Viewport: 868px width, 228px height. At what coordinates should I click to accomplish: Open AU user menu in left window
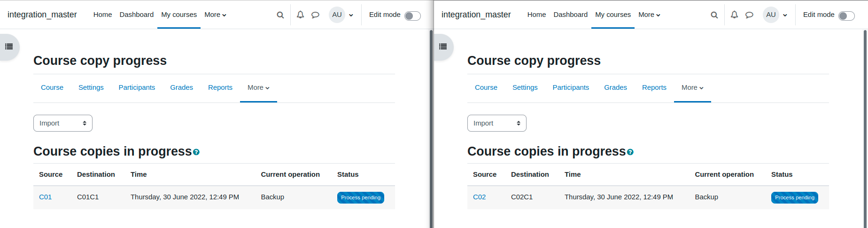341,15
